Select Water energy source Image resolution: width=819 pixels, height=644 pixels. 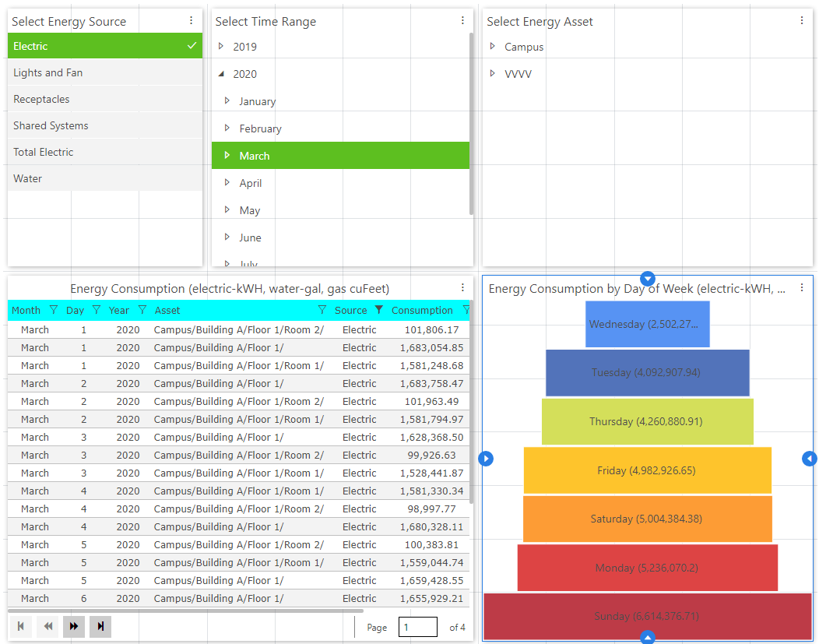click(28, 178)
